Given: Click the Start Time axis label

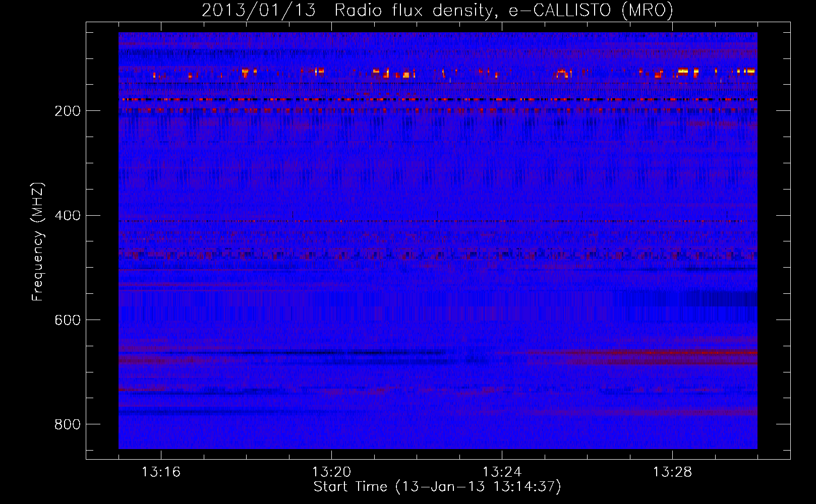Looking at the screenshot, I should [x=437, y=486].
